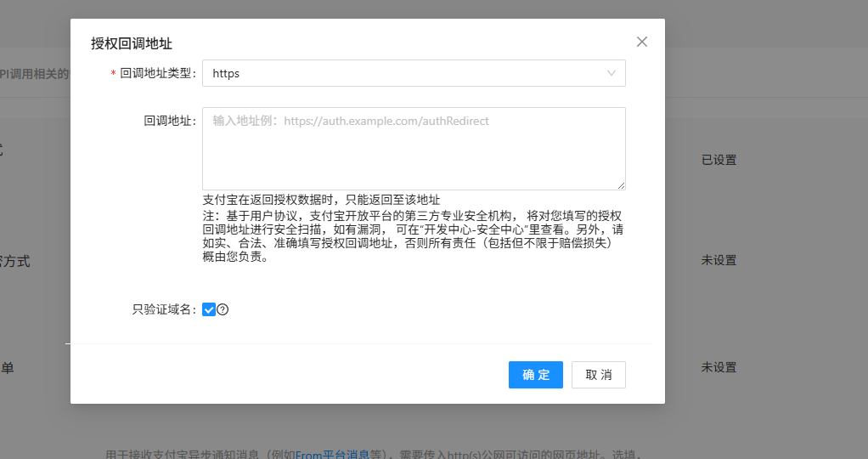Image resolution: width=868 pixels, height=459 pixels.
Task: Grab the textarea resize handle corner
Action: coord(622,185)
